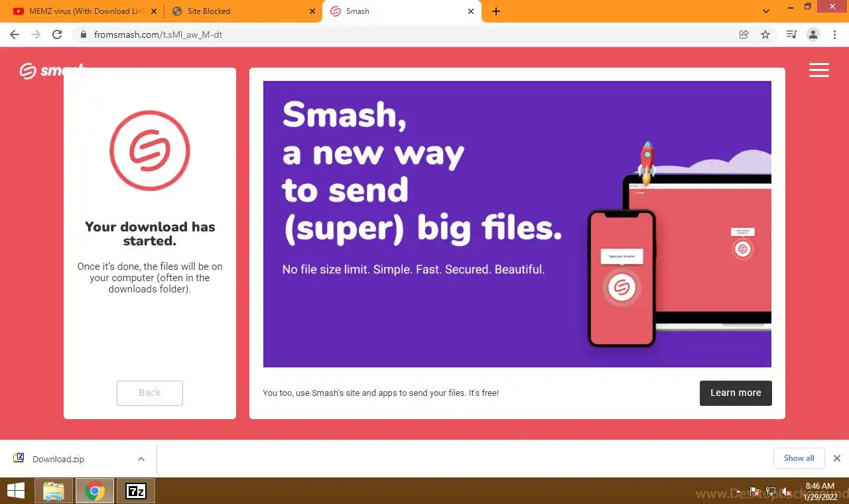The image size is (849, 504).
Task: Click Show all downloads
Action: point(799,458)
